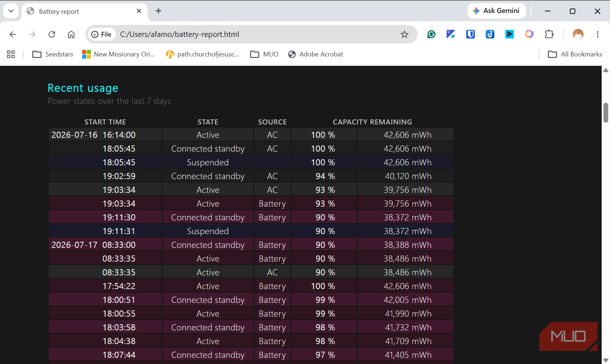Expand the All Bookmarks folder
Viewport: 610px width, 364px height.
(575, 54)
